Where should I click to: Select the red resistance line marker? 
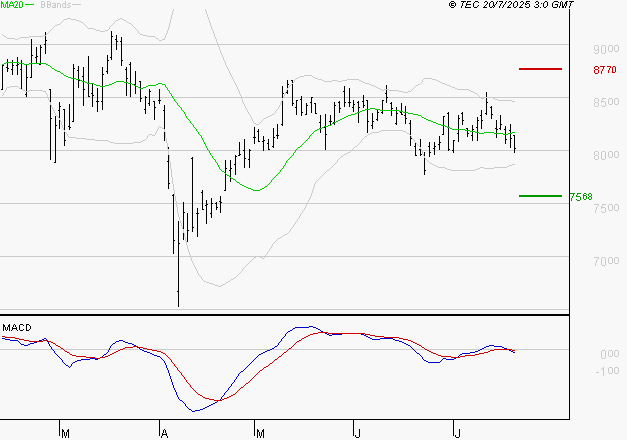(539, 69)
